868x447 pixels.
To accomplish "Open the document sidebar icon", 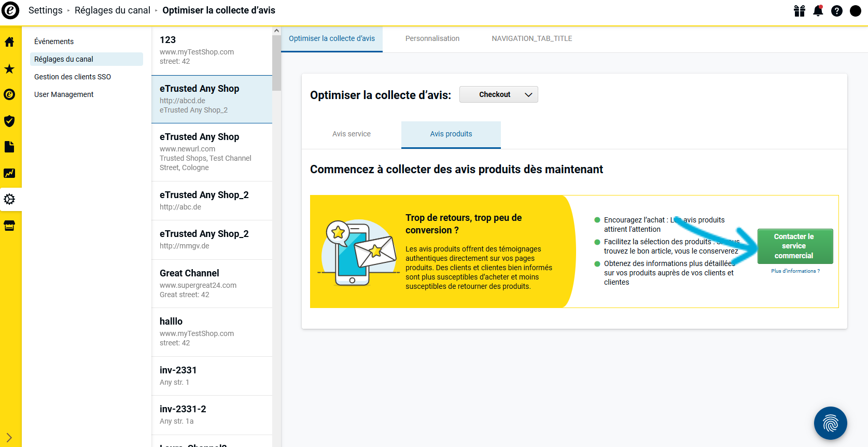I will (9, 147).
